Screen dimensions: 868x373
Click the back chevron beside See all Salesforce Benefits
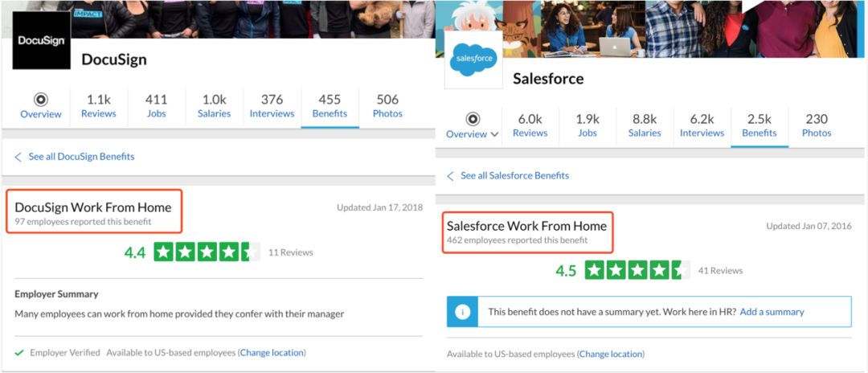pos(450,176)
